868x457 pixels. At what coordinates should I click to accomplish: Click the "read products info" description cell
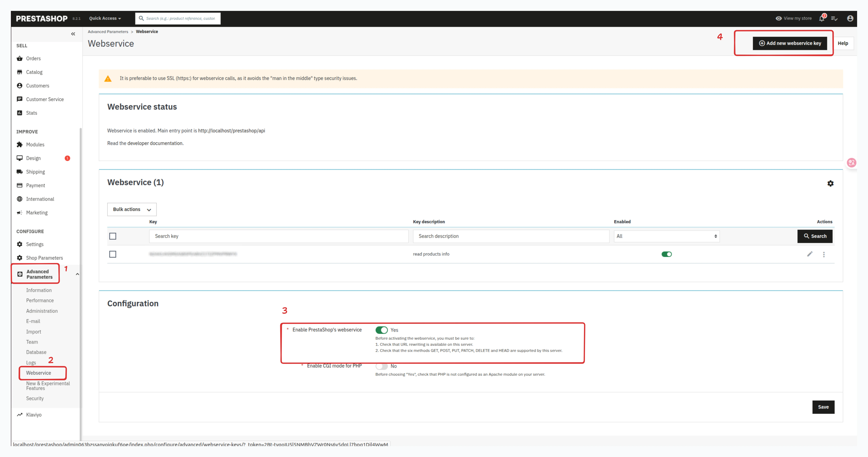click(x=431, y=254)
